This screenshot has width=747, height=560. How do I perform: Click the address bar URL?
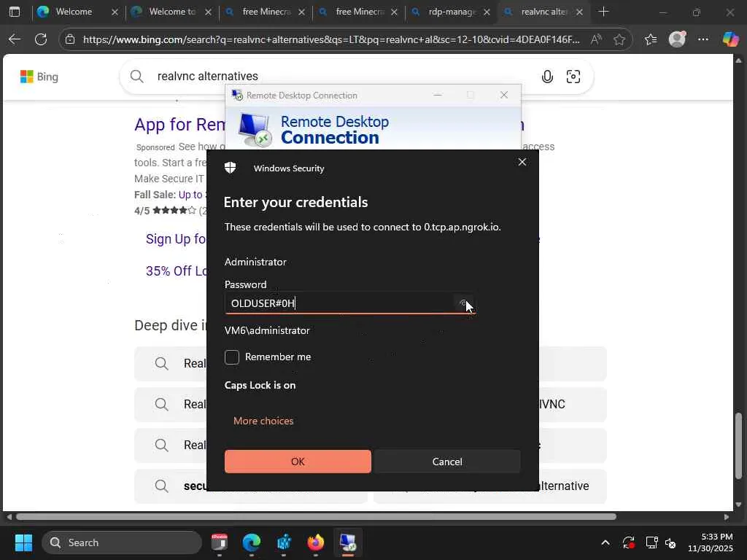coord(332,39)
